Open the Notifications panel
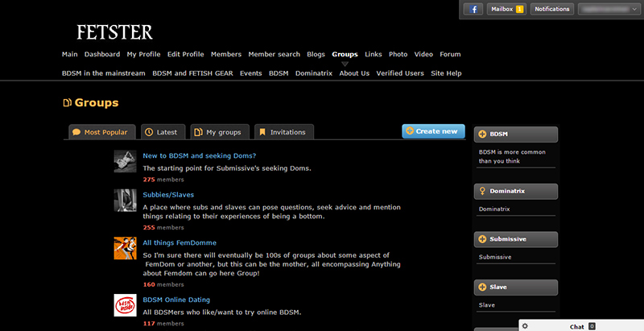The height and width of the screenshot is (331, 644). [x=552, y=9]
